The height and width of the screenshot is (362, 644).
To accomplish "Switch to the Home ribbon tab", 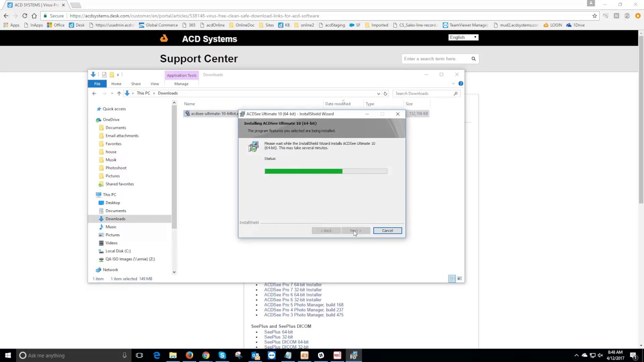I will [x=116, y=83].
